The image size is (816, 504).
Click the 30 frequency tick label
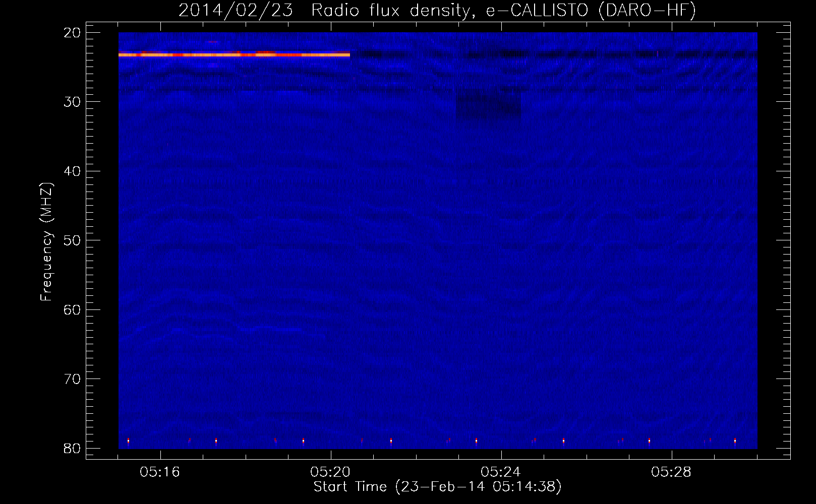[72, 102]
